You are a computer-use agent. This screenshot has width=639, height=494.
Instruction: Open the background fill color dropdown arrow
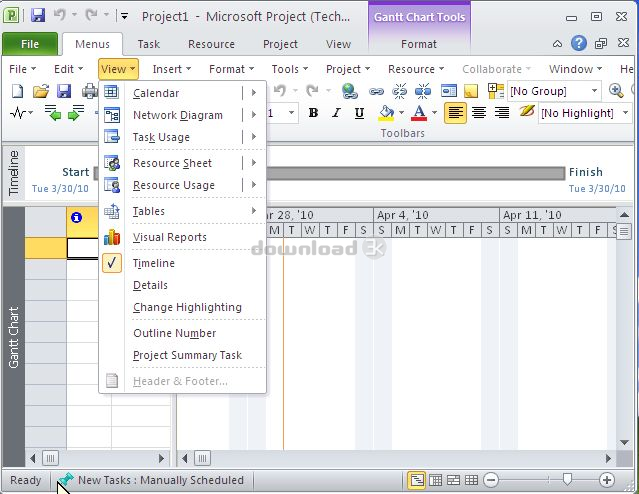(x=401, y=113)
